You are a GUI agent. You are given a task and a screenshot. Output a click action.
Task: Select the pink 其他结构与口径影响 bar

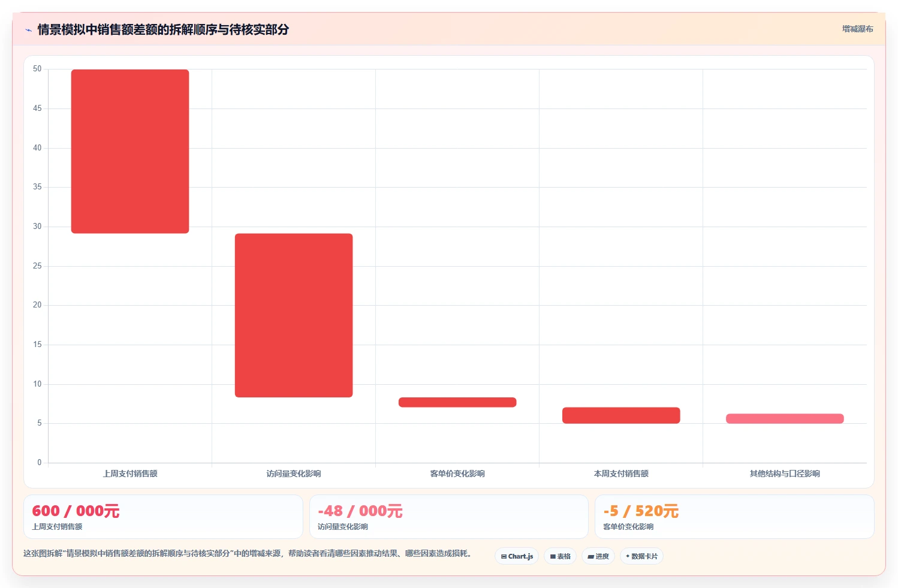(785, 418)
